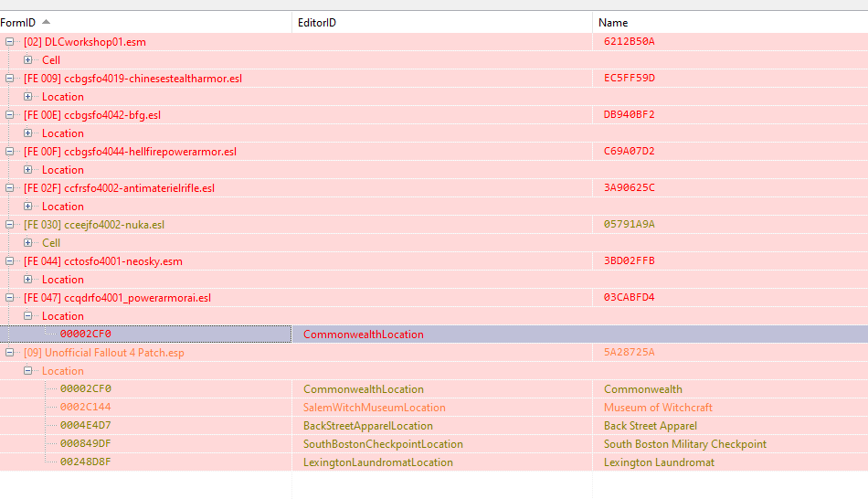
Task: Collapse the ccbgsfo4042-bfg.esl node
Action: click(x=9, y=114)
